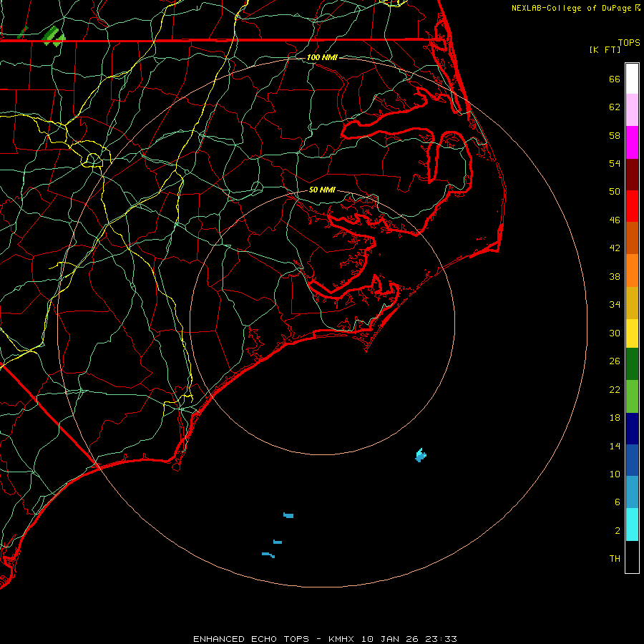Viewport: 644px width, 644px height.
Task: Click the yellow legend swatch above 30
Action: [632, 333]
